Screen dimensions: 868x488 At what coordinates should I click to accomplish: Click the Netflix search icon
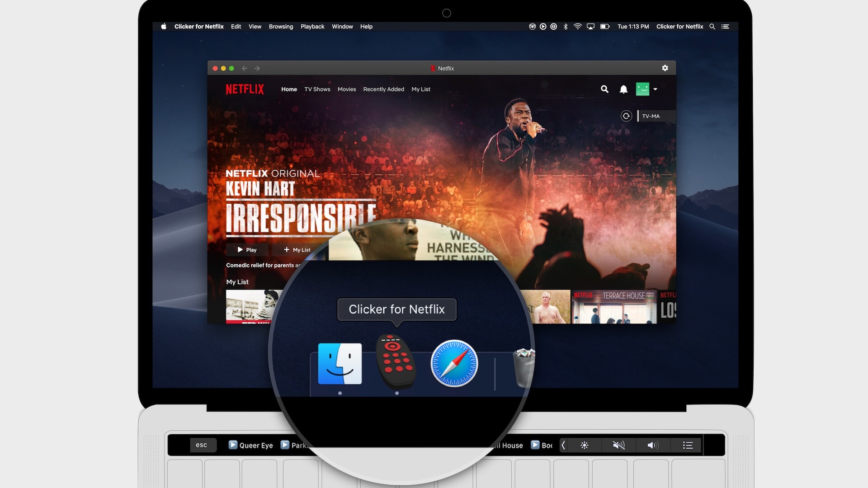pyautogui.click(x=604, y=89)
